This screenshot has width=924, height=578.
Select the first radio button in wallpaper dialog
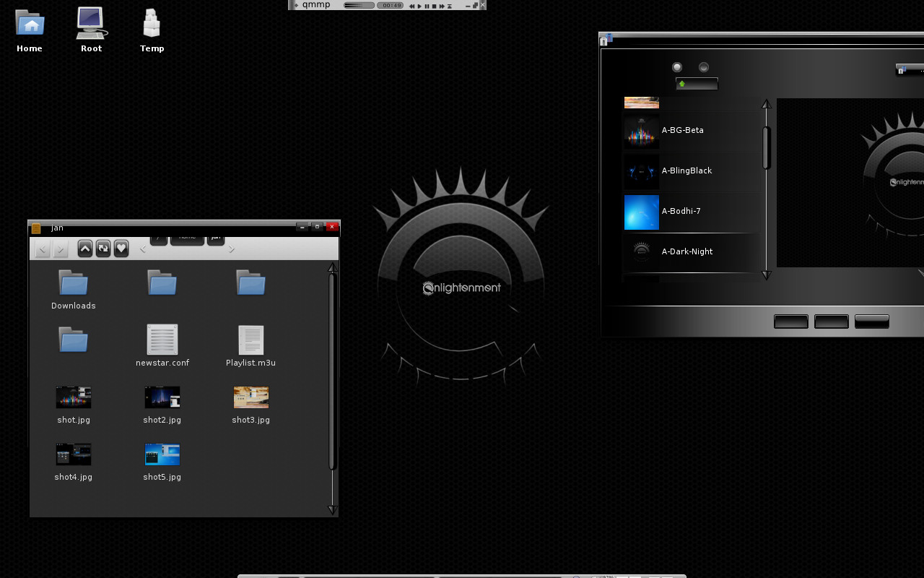coord(677,67)
